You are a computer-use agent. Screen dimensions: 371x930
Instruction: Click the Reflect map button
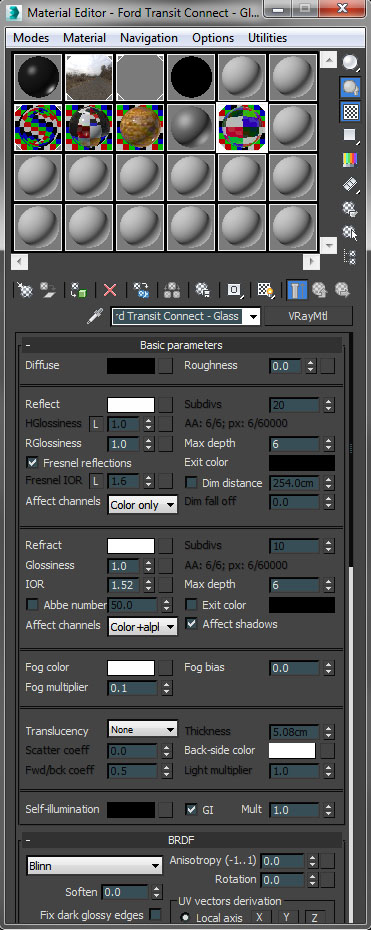point(166,405)
